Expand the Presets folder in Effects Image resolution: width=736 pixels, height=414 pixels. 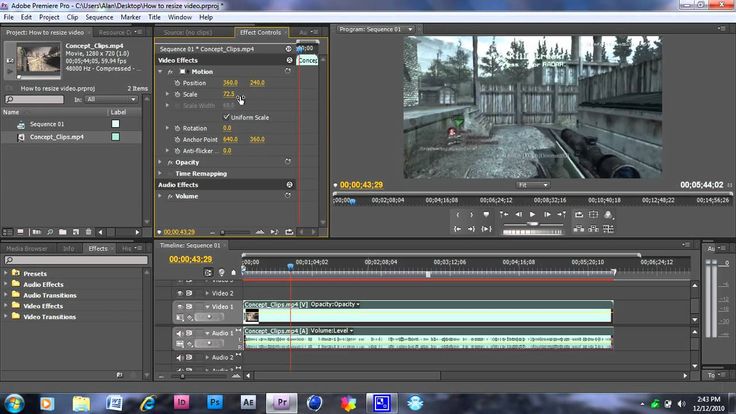6,273
